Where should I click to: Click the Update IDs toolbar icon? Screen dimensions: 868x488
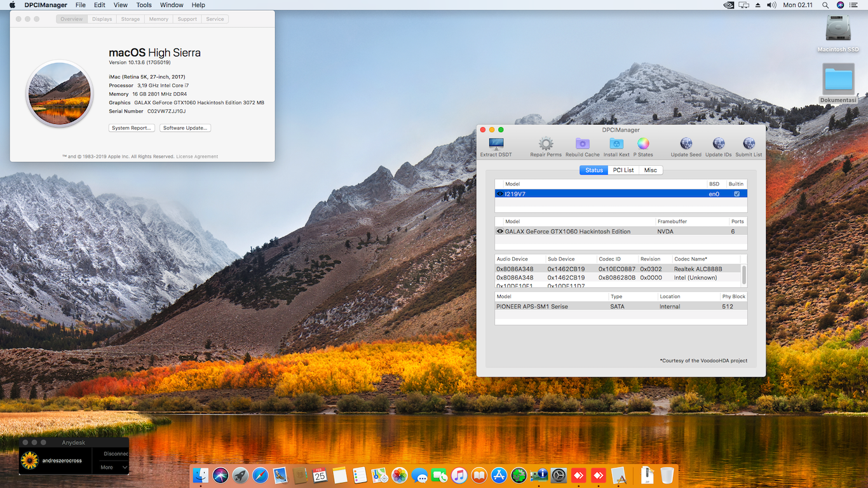(718, 146)
